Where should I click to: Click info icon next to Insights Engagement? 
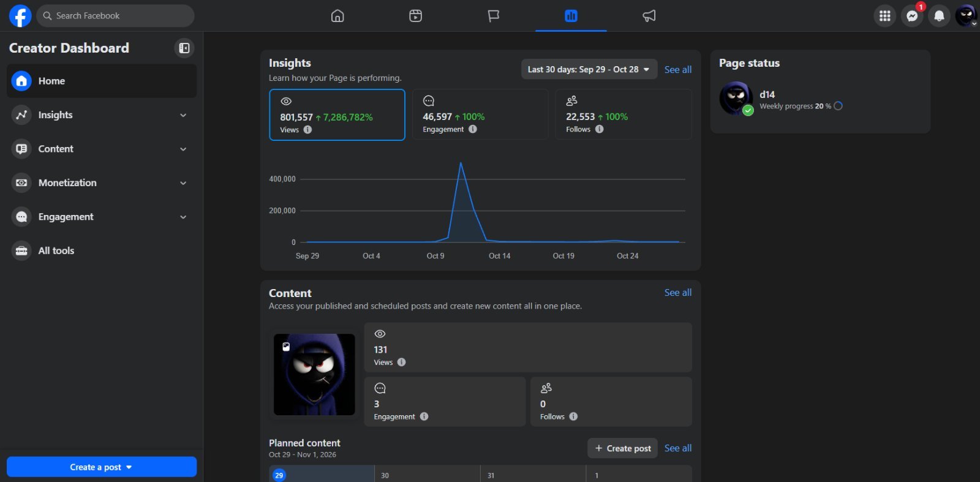[473, 129]
